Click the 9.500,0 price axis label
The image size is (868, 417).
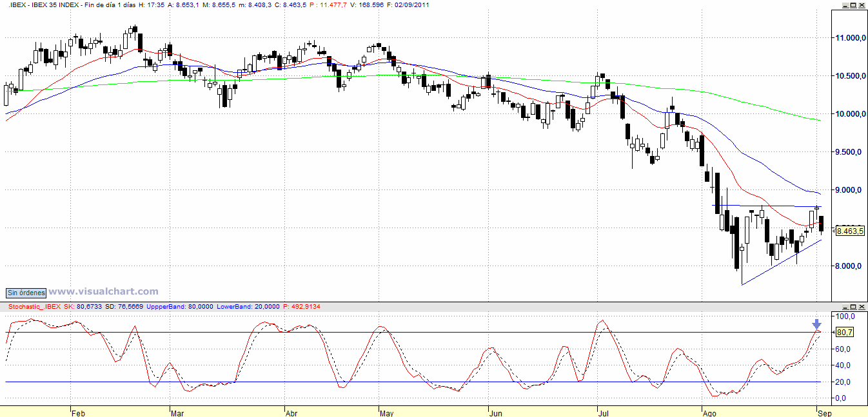tap(850, 152)
